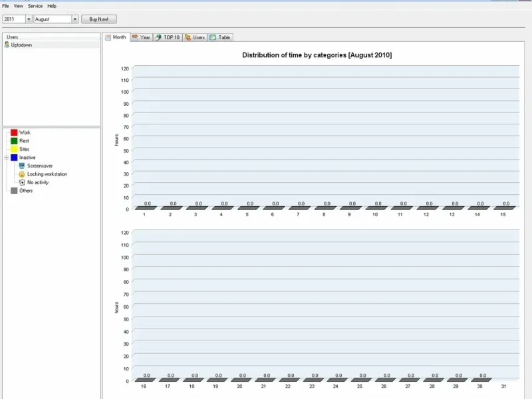Click the bar for day 16
532x399 pixels.
point(145,380)
